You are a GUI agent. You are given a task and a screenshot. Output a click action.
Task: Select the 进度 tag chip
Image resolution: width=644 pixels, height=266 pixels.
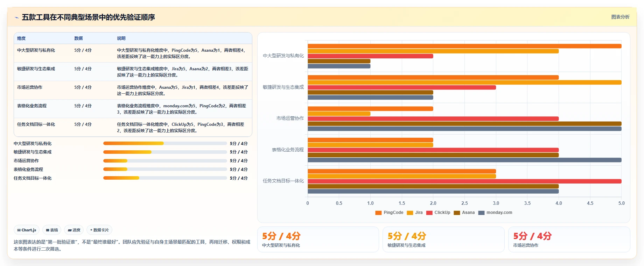74,230
